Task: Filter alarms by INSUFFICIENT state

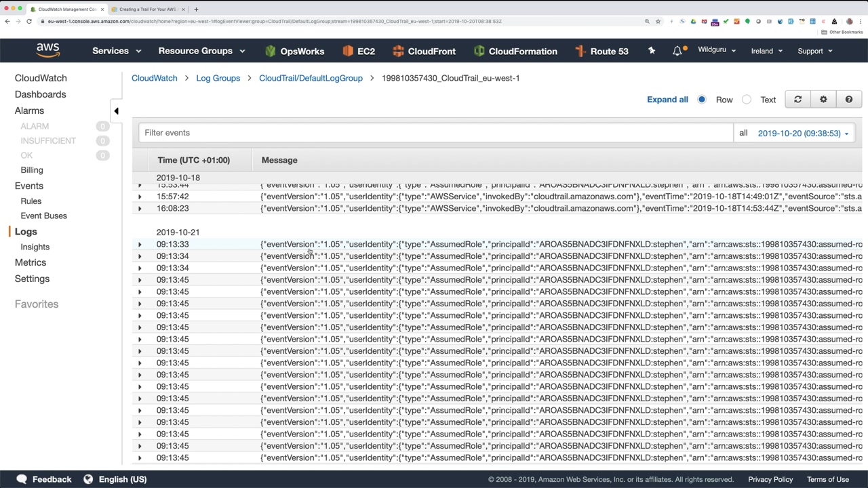Action: 48,141
